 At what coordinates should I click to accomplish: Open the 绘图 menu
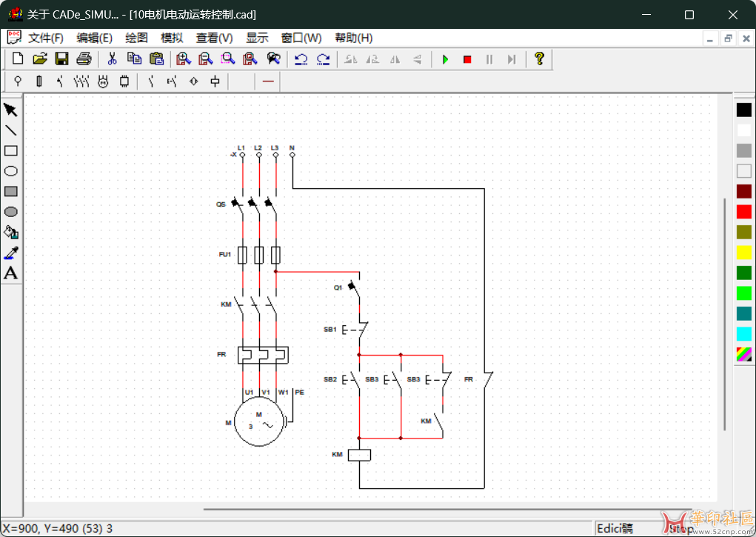[x=136, y=38]
